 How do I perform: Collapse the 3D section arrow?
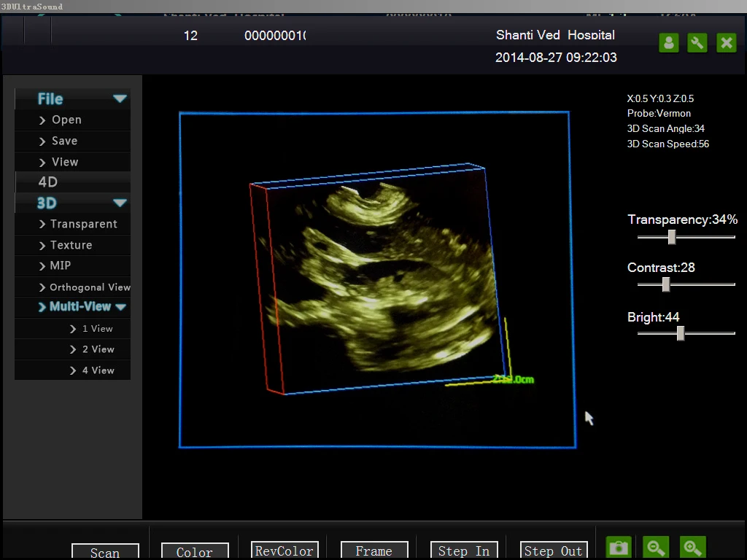[120, 203]
